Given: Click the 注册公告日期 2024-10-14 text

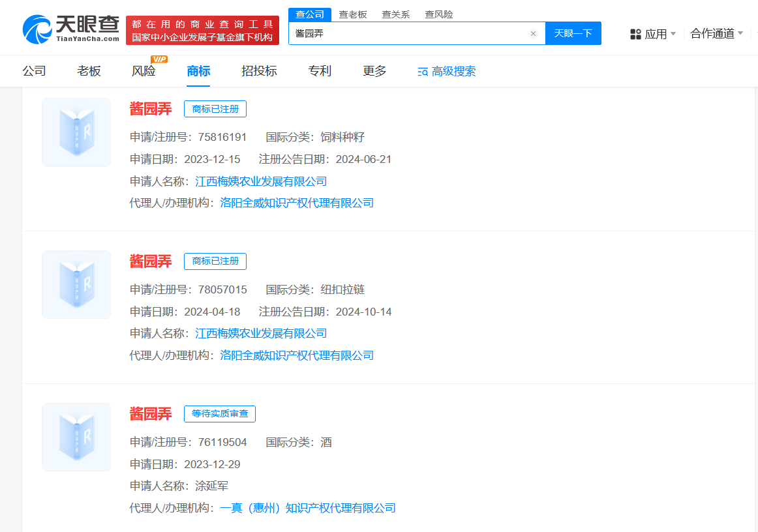Looking at the screenshot, I should click(x=325, y=312).
